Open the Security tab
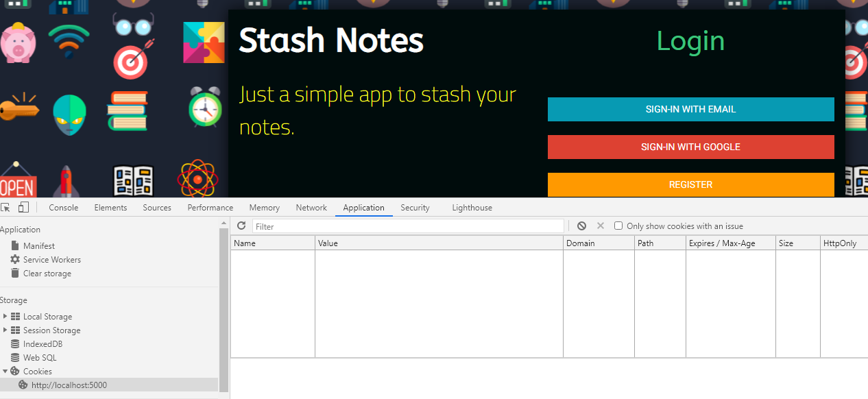The image size is (868, 399). point(415,208)
